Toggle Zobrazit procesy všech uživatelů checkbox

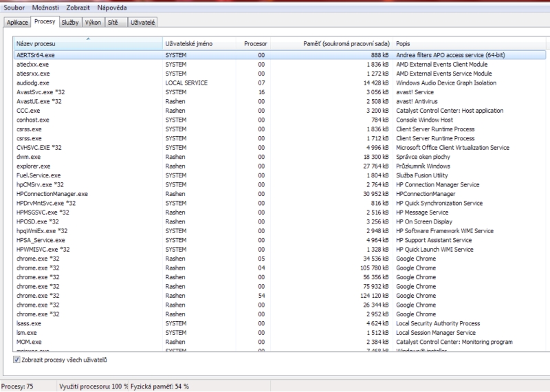17,360
